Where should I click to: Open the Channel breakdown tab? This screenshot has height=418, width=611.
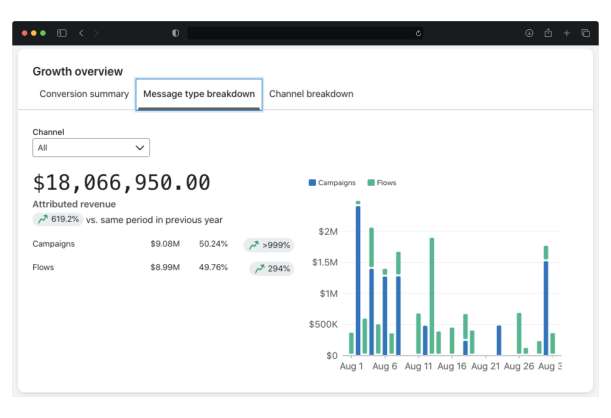point(311,94)
